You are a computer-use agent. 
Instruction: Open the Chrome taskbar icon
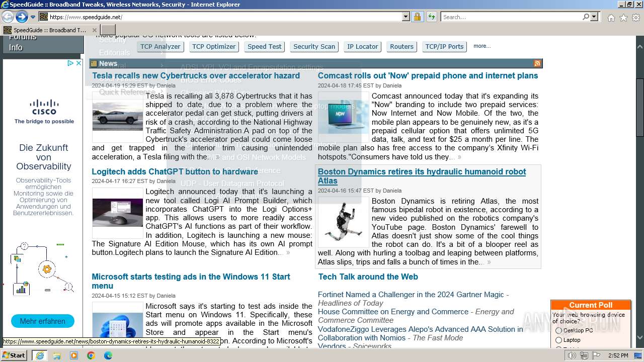click(x=91, y=355)
